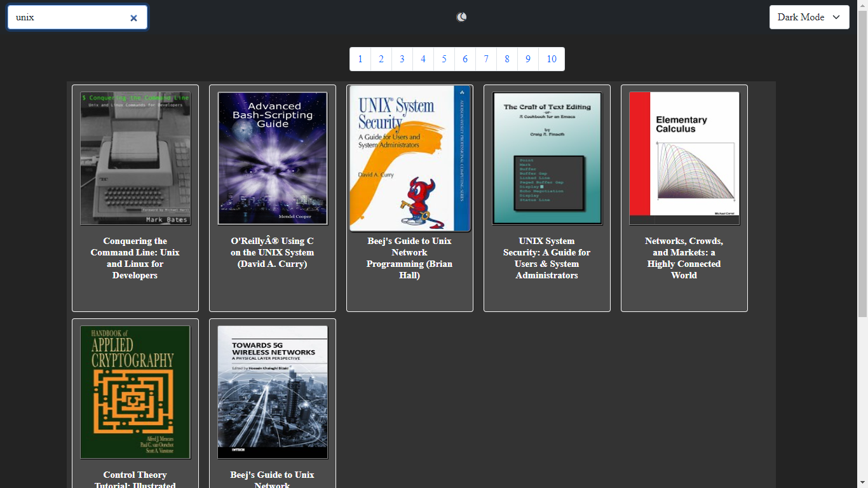
Task: Click the moon icon at top center
Action: coord(461,17)
